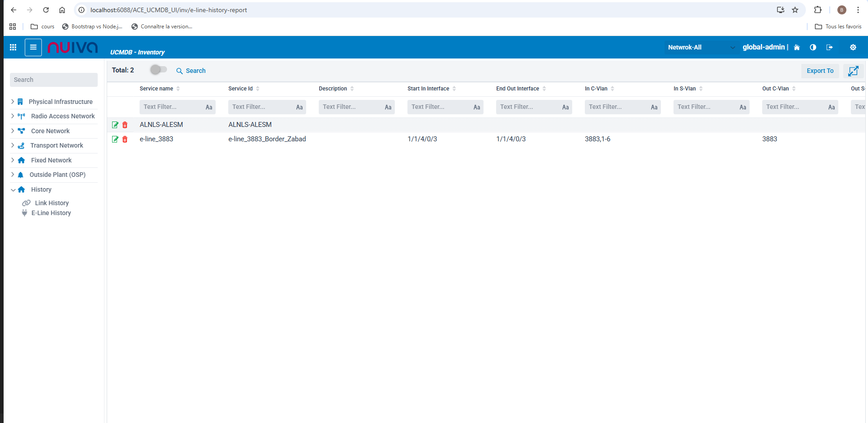Screen dimensions: 868x423
Task: Open Link History in the sidebar
Action: (52, 203)
